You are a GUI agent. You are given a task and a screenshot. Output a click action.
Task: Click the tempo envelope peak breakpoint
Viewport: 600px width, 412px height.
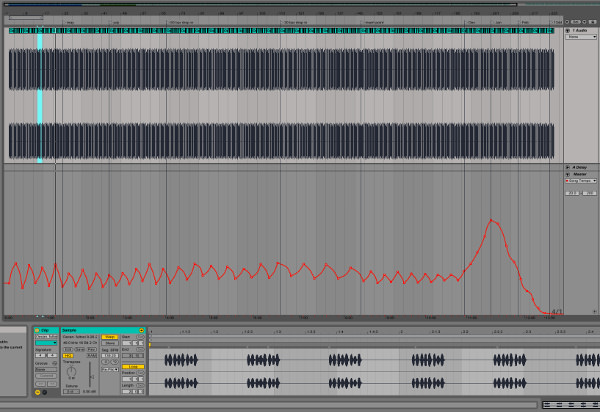tap(491, 220)
